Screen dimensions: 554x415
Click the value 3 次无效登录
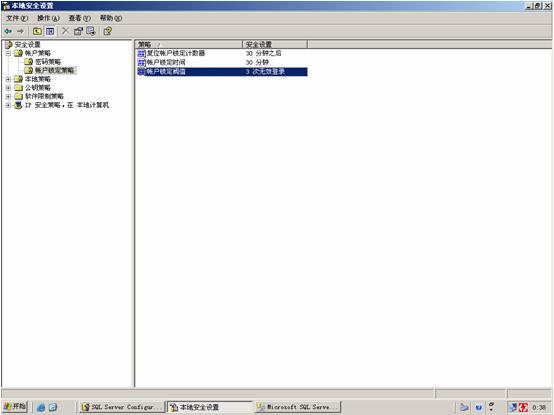click(265, 72)
